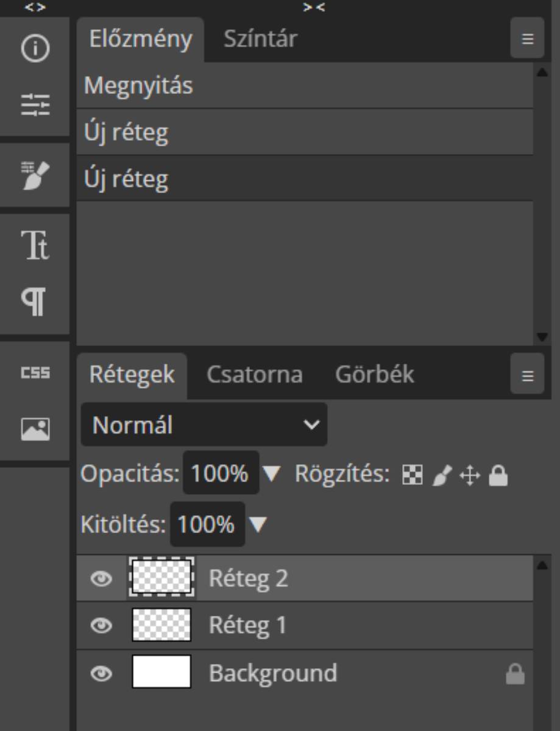Switch to the Csatorna tab

coord(254,375)
